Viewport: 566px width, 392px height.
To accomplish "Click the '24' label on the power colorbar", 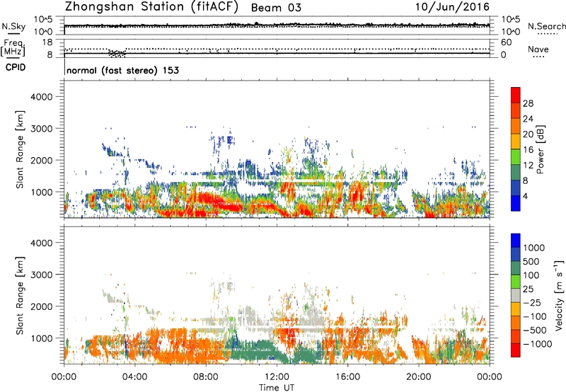I will 528,119.
